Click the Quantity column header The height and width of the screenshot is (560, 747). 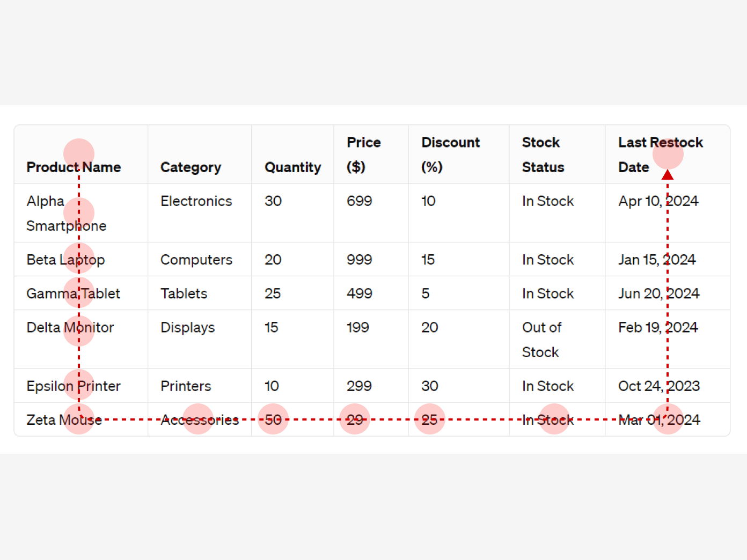point(292,167)
